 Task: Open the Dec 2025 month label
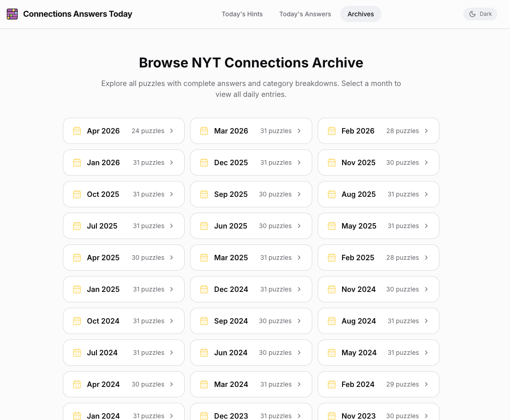[x=231, y=162]
